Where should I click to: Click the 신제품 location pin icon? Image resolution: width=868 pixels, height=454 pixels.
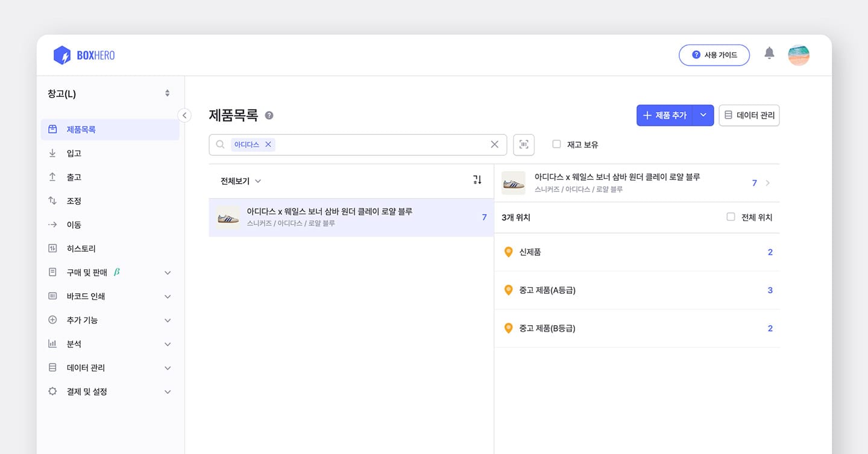(x=508, y=252)
